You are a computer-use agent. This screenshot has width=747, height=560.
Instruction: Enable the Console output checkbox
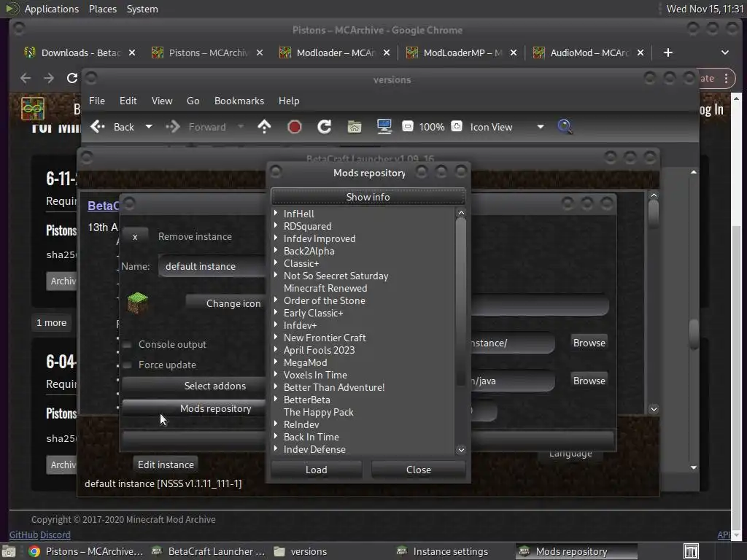pos(128,344)
